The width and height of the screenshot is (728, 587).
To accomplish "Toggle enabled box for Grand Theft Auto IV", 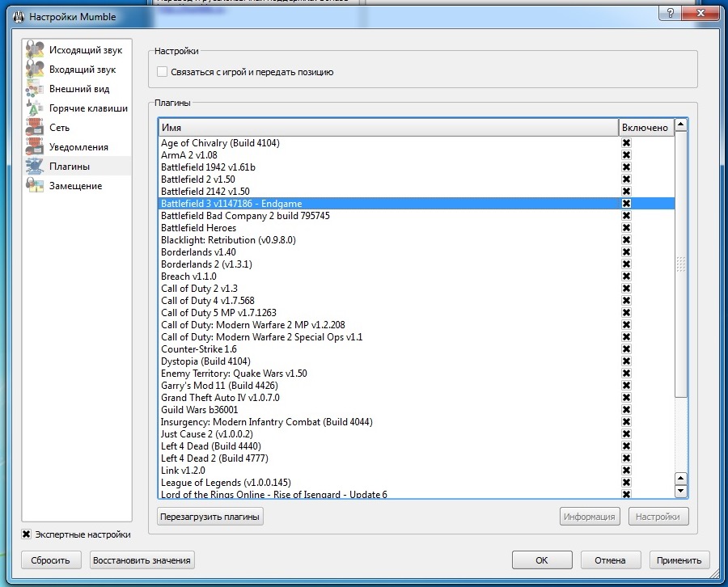I will click(x=626, y=398).
